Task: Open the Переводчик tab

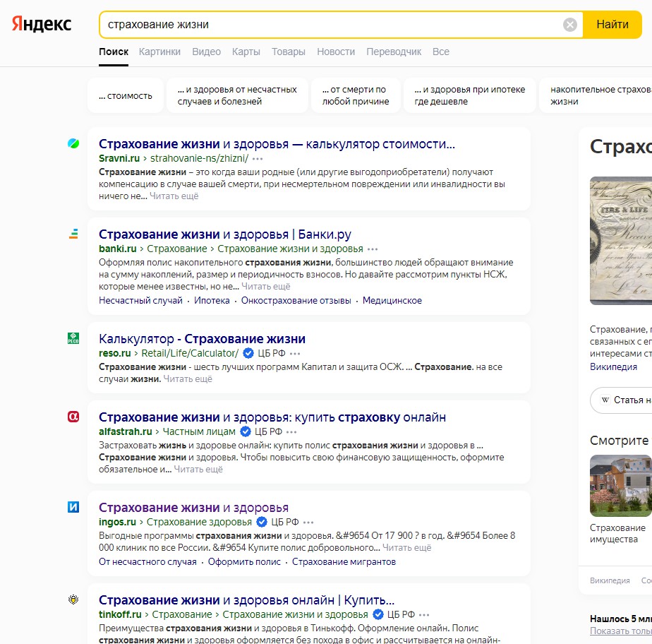Action: point(394,52)
